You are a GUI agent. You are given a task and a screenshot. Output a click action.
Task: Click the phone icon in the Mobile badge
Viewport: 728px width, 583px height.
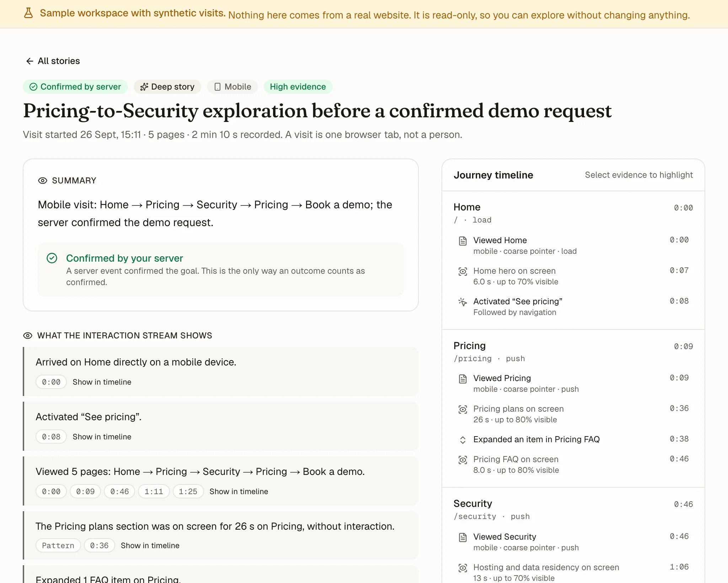pos(218,87)
